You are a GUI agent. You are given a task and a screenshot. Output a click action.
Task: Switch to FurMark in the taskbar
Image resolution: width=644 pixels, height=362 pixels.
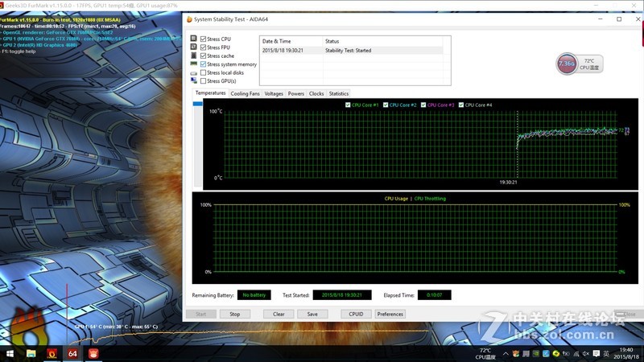[x=52, y=352]
